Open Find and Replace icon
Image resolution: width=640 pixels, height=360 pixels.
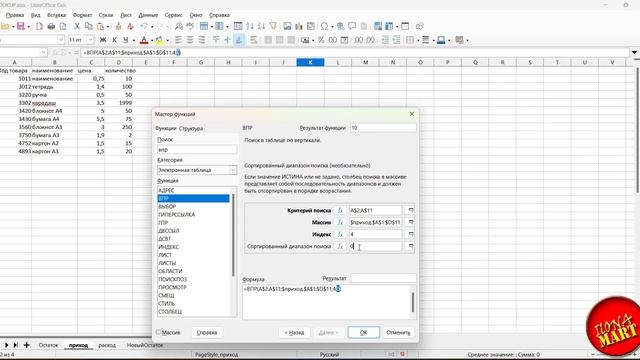tap(178, 27)
